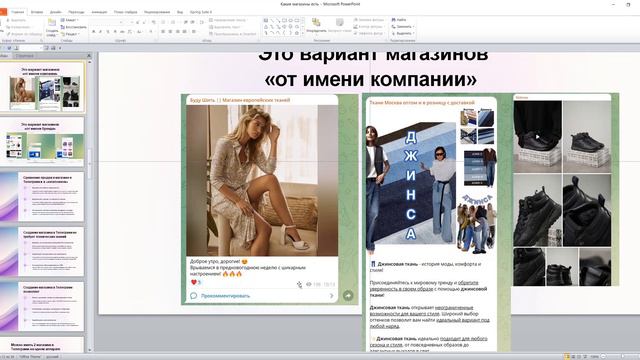This screenshot has width=640, height=360.
Task: Expand the shapes gallery with More arrow
Action: [303, 33]
